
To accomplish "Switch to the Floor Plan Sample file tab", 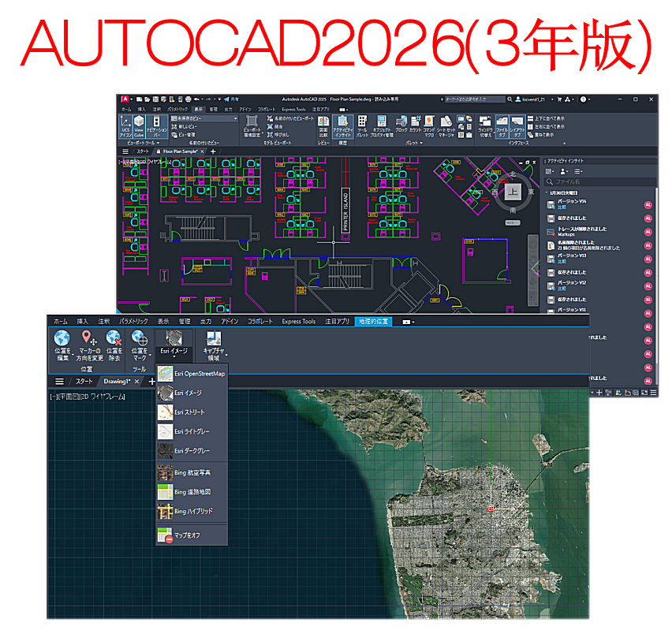I will (x=180, y=151).
